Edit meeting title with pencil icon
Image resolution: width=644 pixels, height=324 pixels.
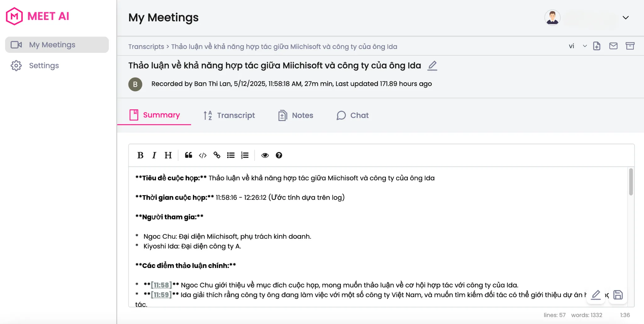(432, 66)
